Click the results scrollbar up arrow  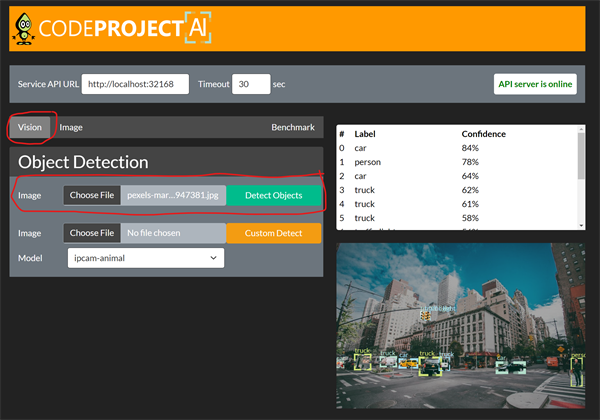pyautogui.click(x=581, y=129)
